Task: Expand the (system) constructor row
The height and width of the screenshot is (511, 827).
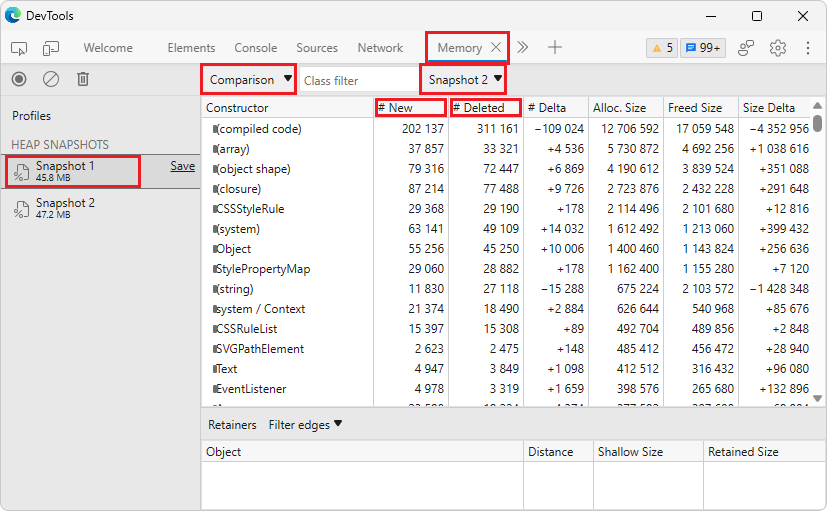Action: point(215,229)
